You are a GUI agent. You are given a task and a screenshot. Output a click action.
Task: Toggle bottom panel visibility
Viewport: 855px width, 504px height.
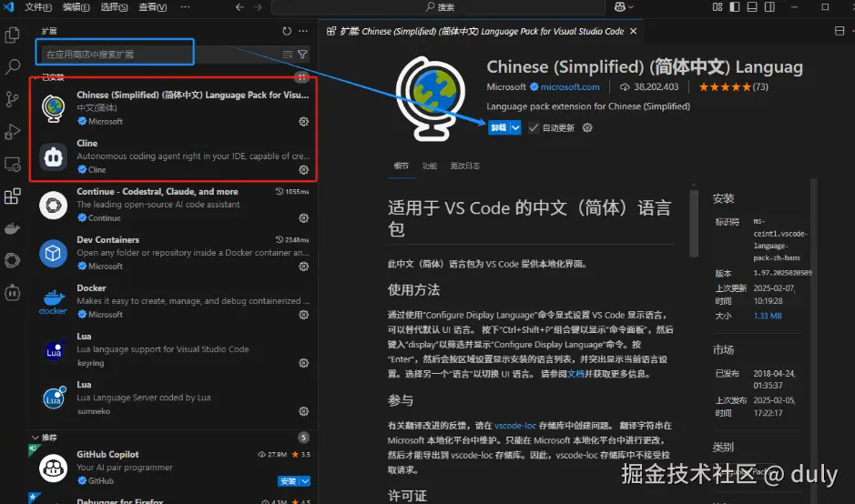tap(752, 7)
